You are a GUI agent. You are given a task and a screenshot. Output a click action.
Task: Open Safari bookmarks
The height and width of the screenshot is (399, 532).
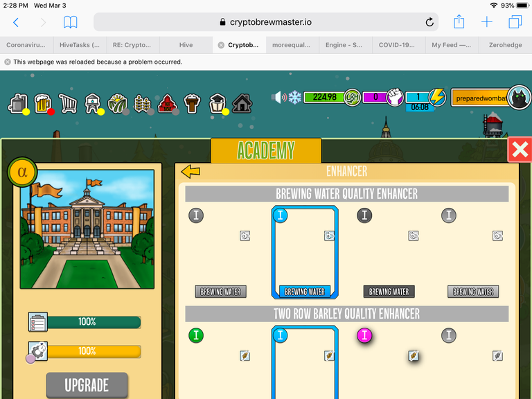click(x=70, y=22)
